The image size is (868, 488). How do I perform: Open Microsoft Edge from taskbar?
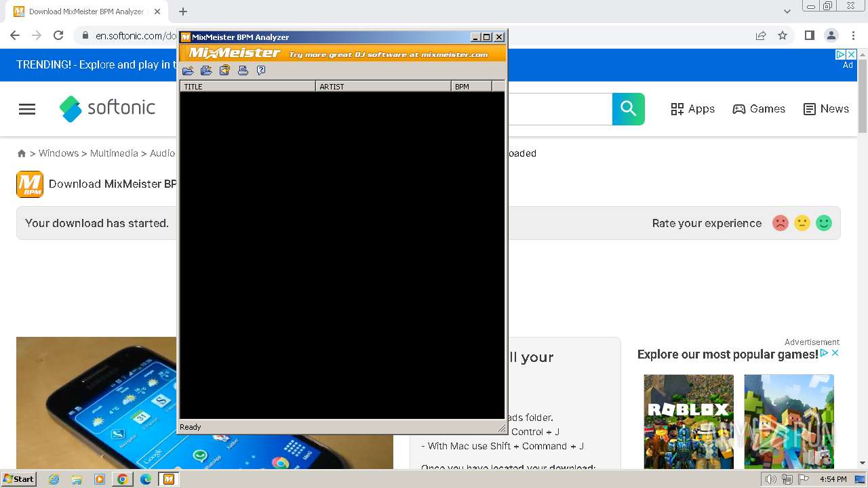[x=145, y=479]
